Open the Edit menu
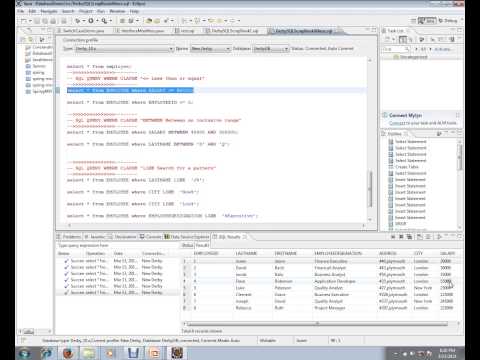480x360 pixels. (32, 11)
